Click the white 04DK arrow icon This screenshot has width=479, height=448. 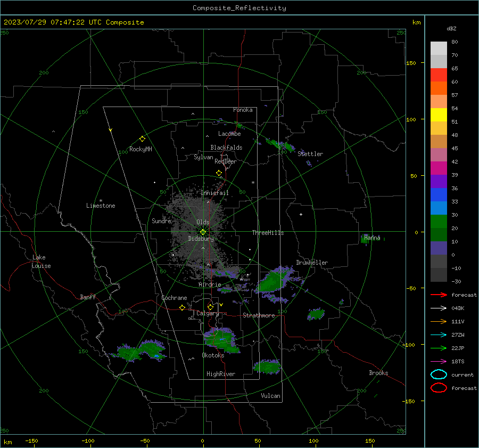(439, 308)
